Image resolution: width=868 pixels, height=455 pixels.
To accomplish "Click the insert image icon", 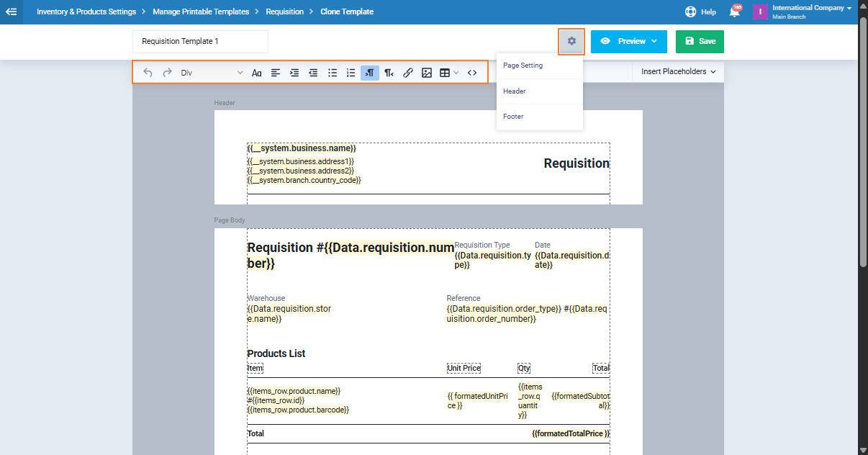I will (x=427, y=73).
